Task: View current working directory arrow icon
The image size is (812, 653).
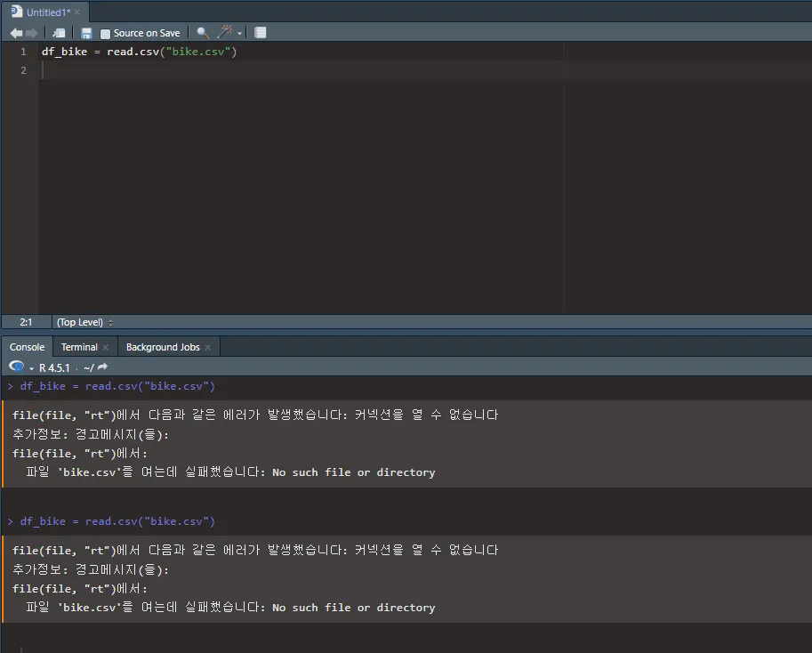Action: point(102,367)
